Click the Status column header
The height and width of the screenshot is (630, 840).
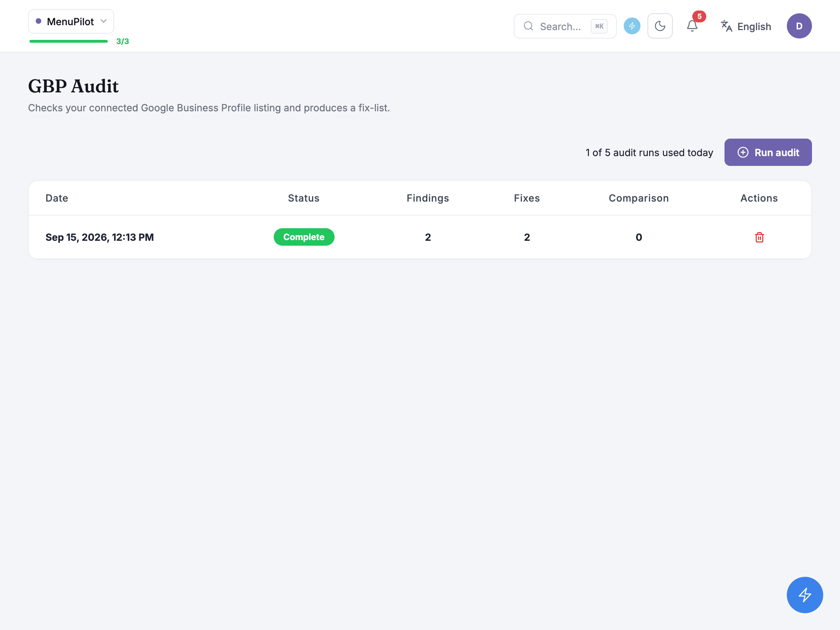pos(303,198)
